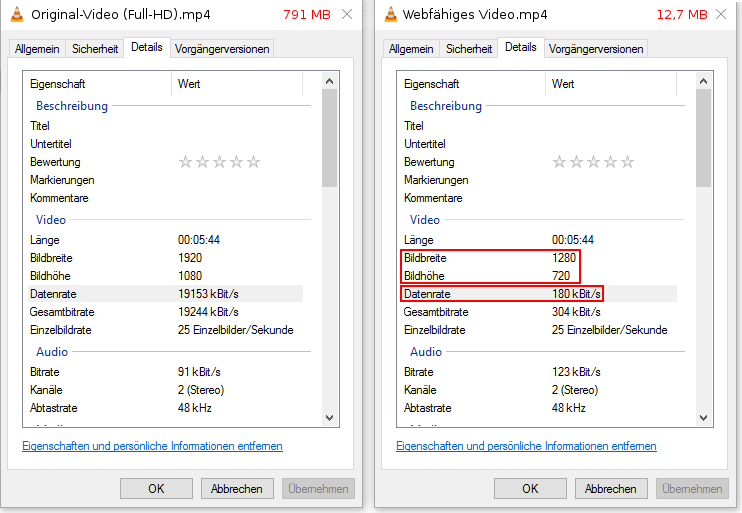The width and height of the screenshot is (742, 513).
Task: Click VLC cone icon of Original-Video window
Action: (x=17, y=15)
